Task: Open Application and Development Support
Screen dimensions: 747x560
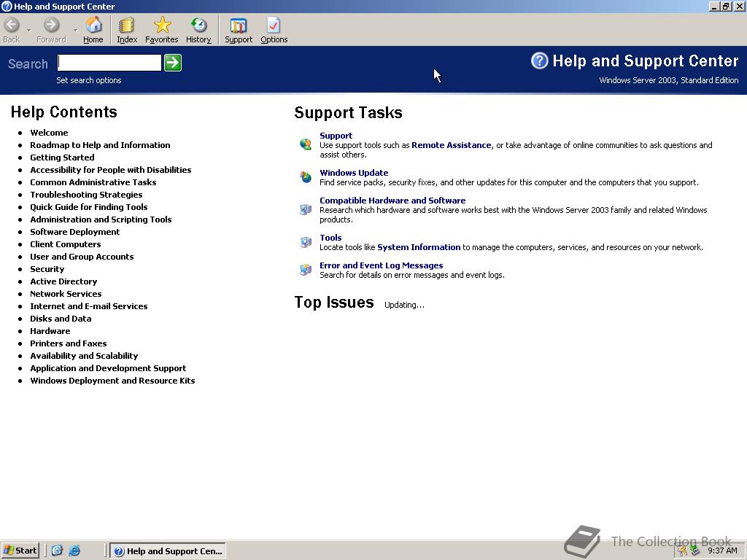Action: (x=108, y=367)
